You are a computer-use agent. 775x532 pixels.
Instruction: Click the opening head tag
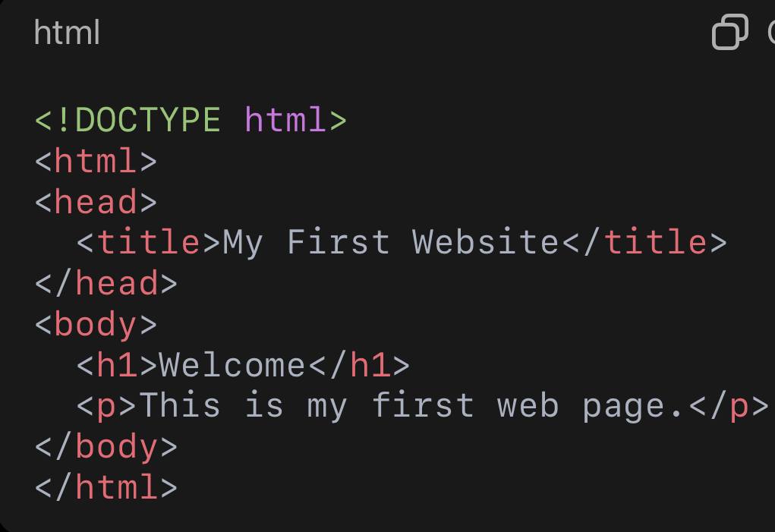pyautogui.click(x=96, y=202)
